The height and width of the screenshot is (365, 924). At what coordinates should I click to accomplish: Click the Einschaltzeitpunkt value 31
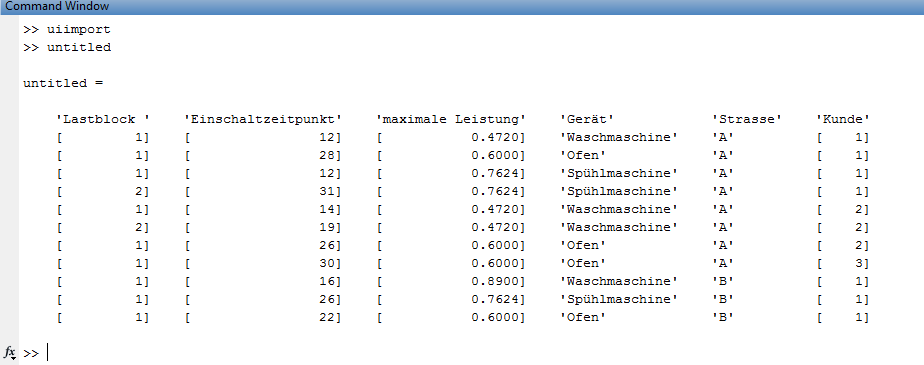point(329,191)
